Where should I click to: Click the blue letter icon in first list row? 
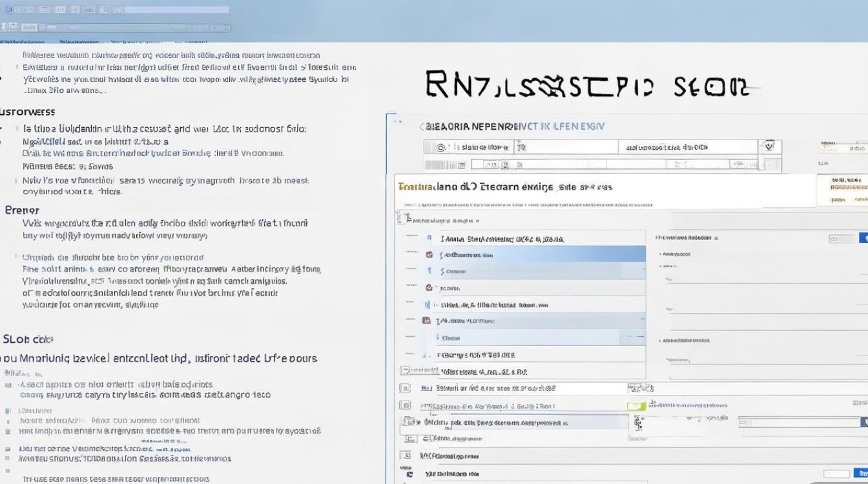click(x=429, y=238)
